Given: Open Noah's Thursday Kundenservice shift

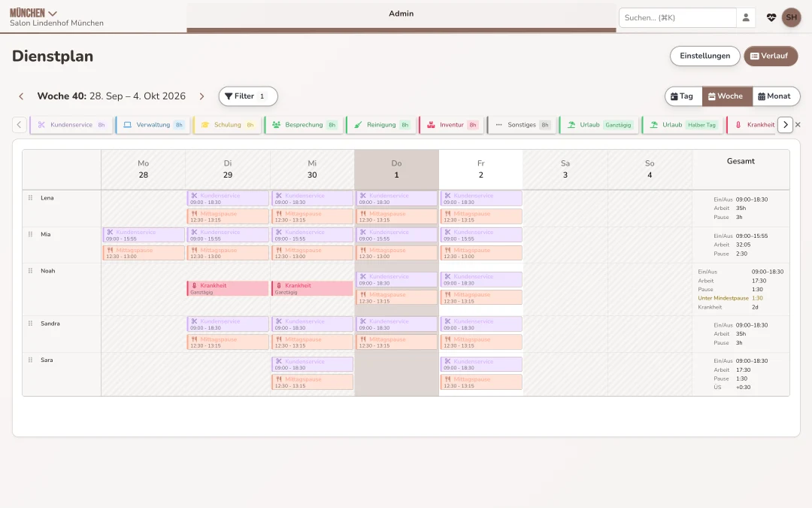Looking at the screenshot, I should (x=397, y=280).
